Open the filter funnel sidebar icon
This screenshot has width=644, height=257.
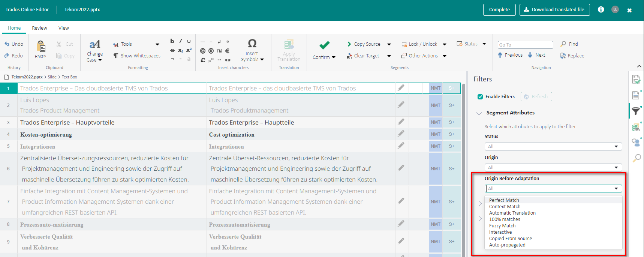[x=636, y=111]
